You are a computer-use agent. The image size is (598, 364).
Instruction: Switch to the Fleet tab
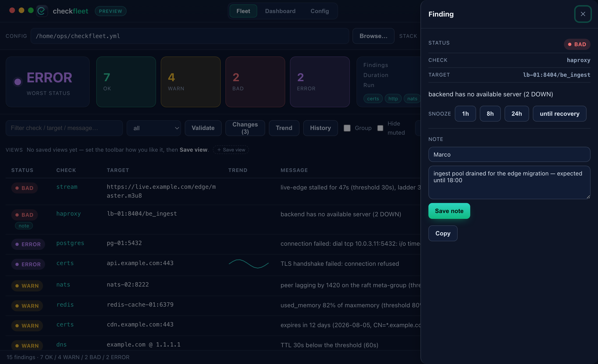pos(243,11)
